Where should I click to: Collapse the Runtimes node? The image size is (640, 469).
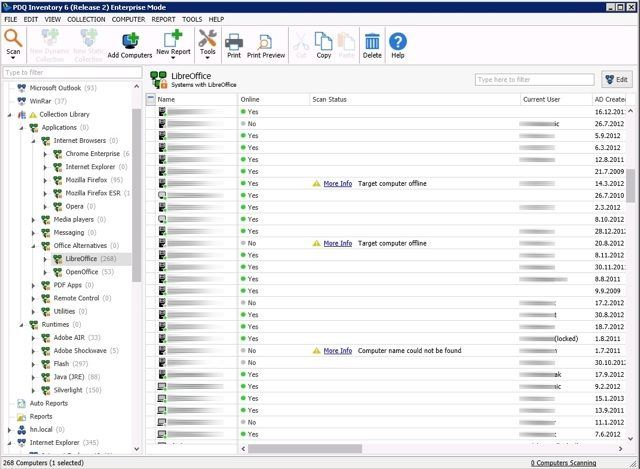point(21,325)
